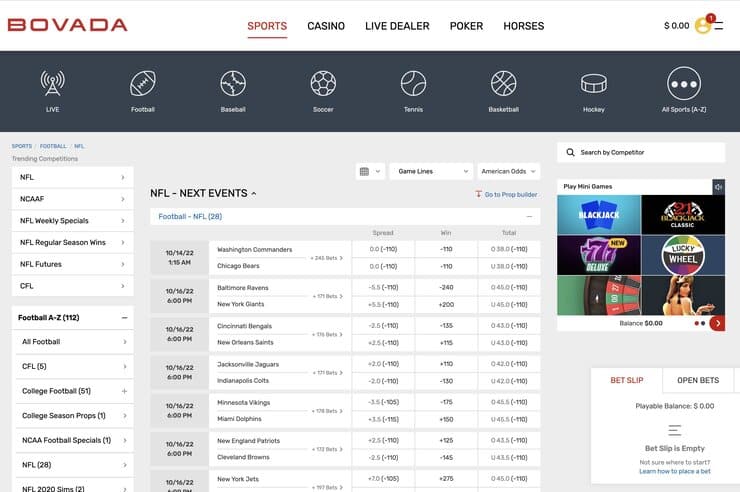Open All Football category
This screenshot has height=492, width=740.
pos(75,342)
